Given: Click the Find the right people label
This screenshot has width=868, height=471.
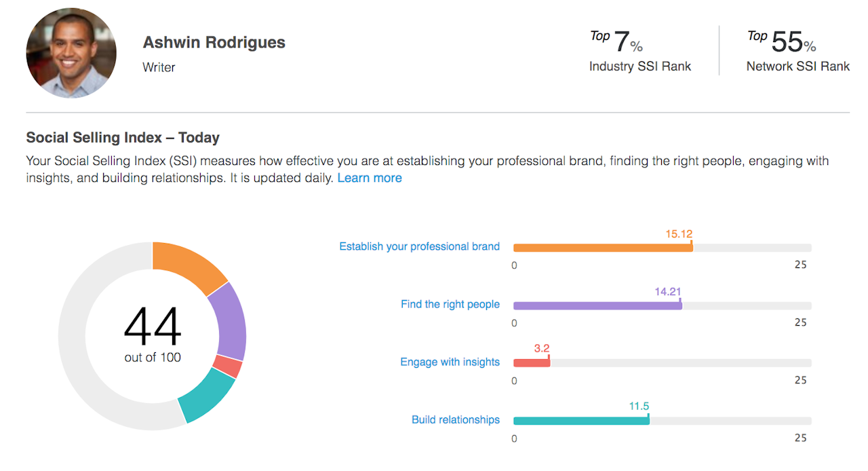Looking at the screenshot, I should (450, 304).
